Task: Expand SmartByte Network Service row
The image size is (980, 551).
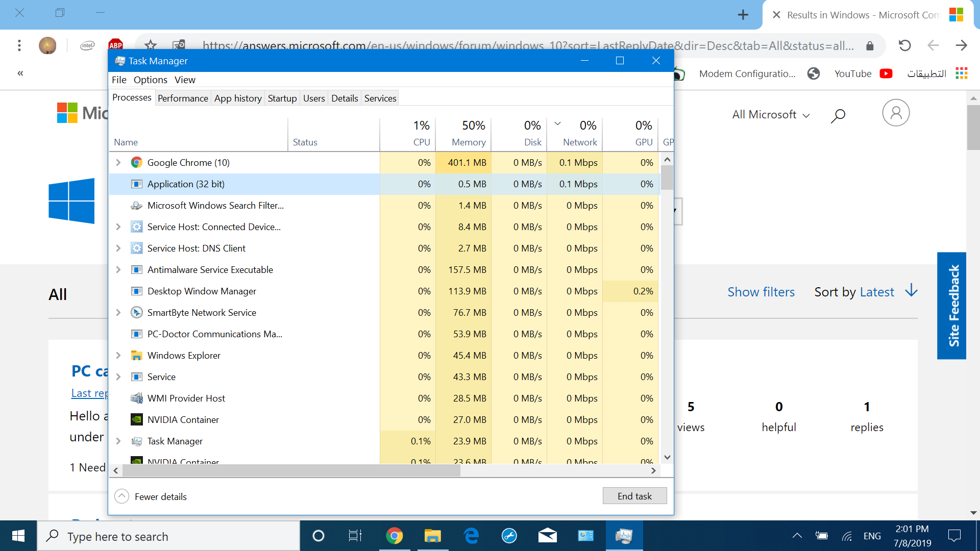Action: [118, 312]
